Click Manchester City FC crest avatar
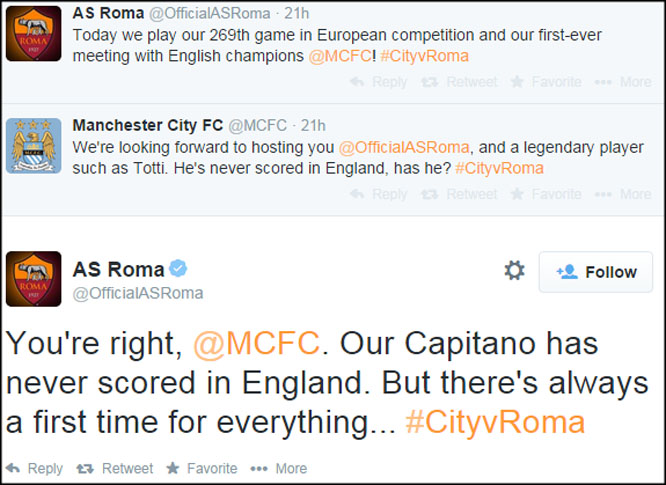Screen dimensions: 666x485 (34, 146)
